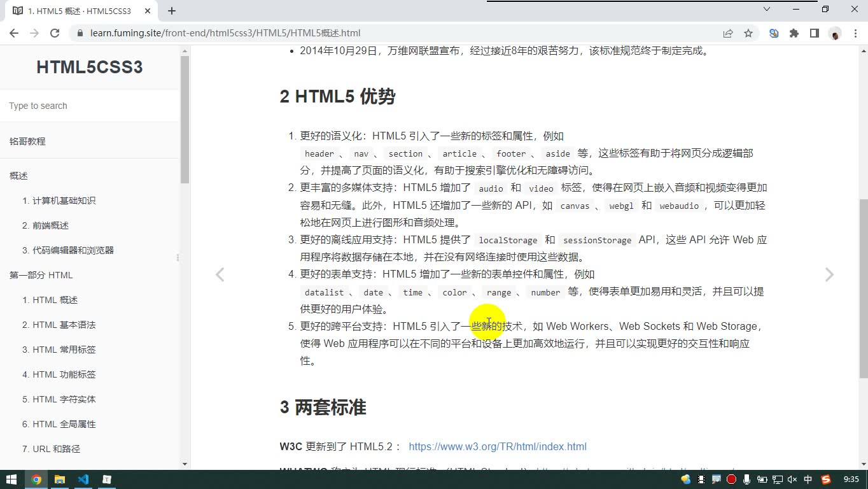Viewport: 868px width, 489px height.
Task: Click the muted volume tray icon
Action: [x=793, y=479]
